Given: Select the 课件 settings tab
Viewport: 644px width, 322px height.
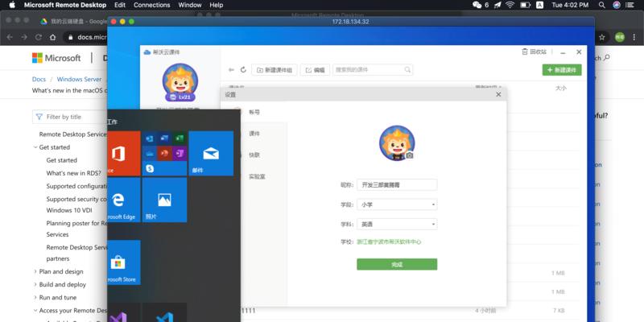Looking at the screenshot, I should (254, 134).
